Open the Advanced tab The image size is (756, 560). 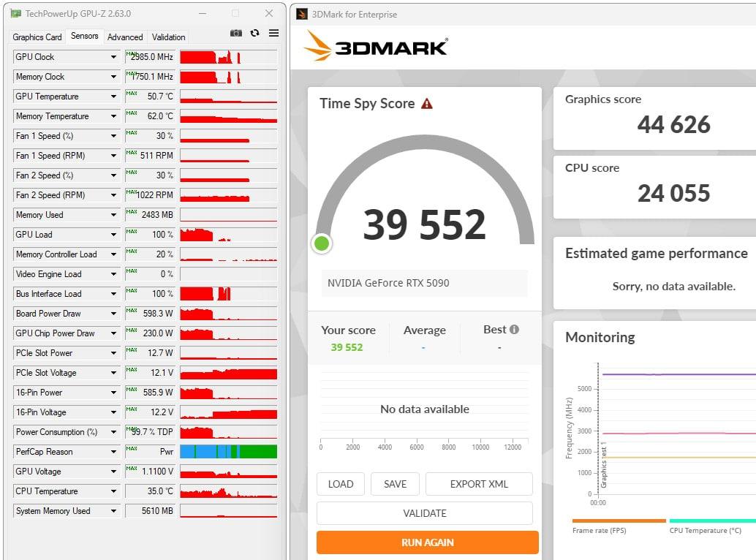[x=125, y=37]
